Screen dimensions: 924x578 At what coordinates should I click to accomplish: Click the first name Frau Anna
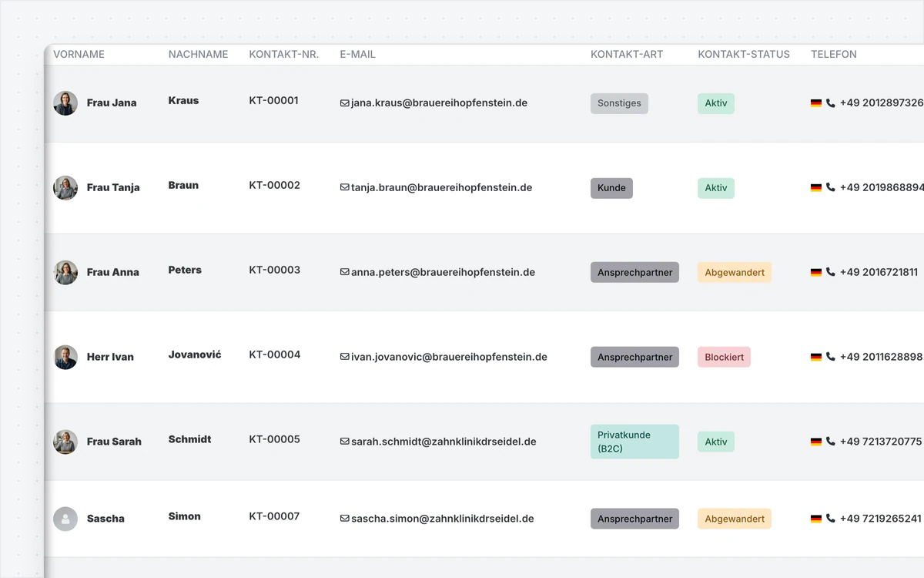(113, 273)
